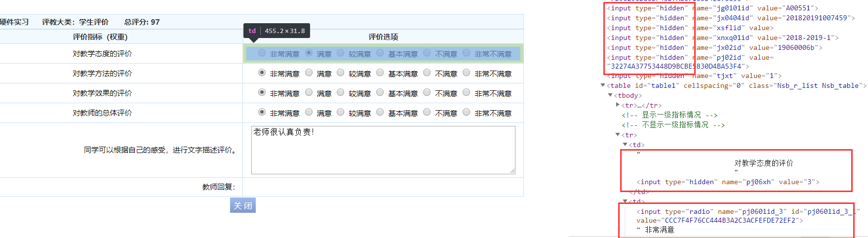
Task: Grab the textarea resize handle corner
Action: click(513, 171)
